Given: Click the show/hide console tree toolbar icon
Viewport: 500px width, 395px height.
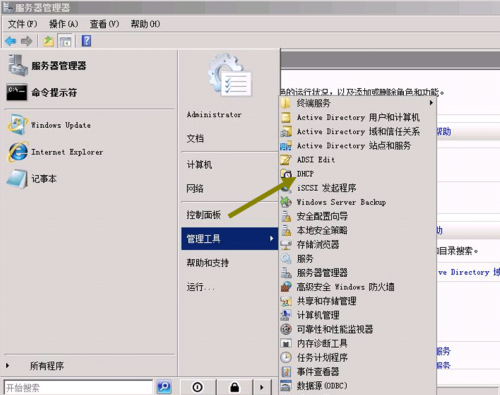Looking at the screenshot, I should [65, 42].
